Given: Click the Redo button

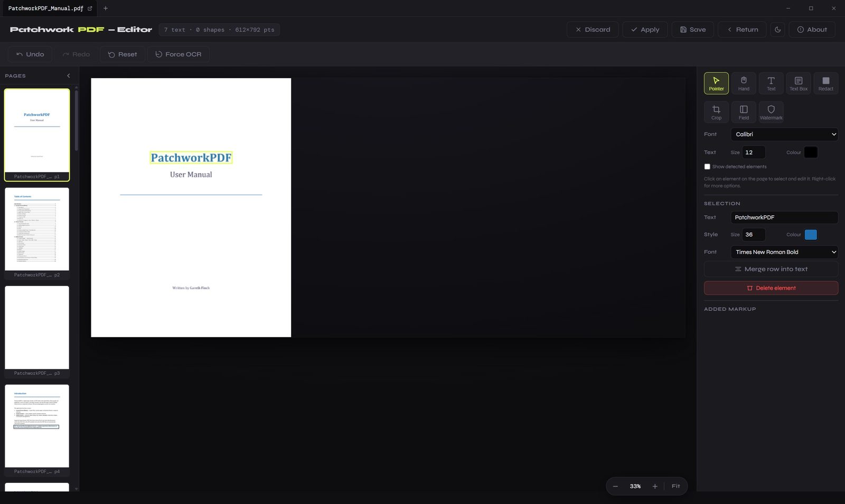Looking at the screenshot, I should (76, 54).
